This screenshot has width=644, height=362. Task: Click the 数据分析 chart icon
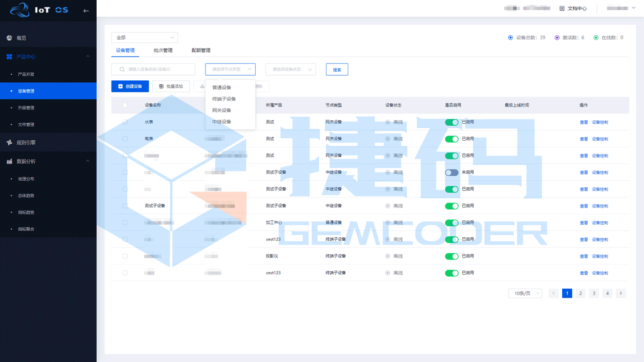(x=9, y=161)
